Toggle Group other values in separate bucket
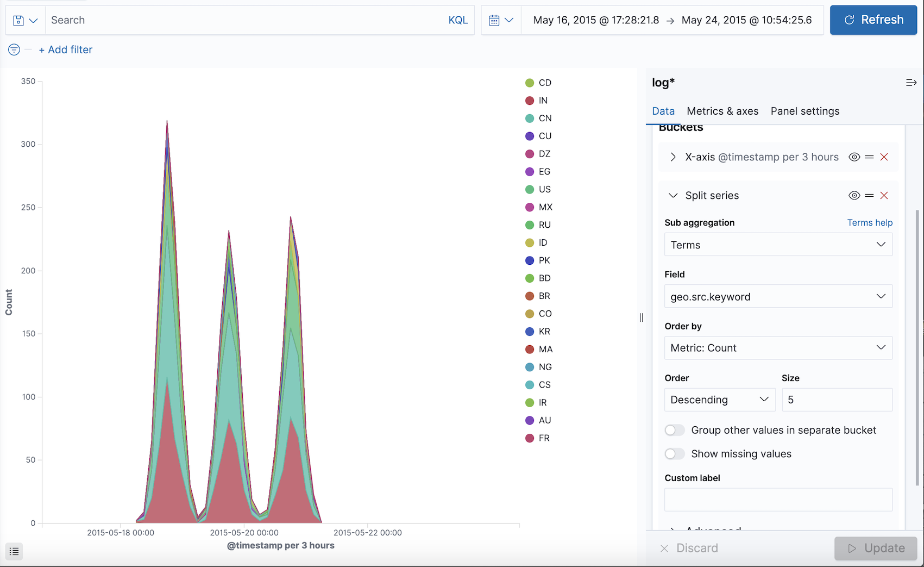 click(675, 431)
